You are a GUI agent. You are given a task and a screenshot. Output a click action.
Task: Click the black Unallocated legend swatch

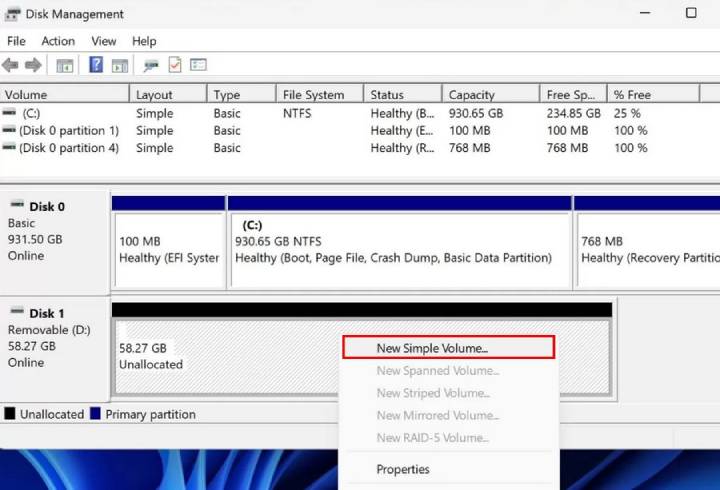[x=10, y=413]
